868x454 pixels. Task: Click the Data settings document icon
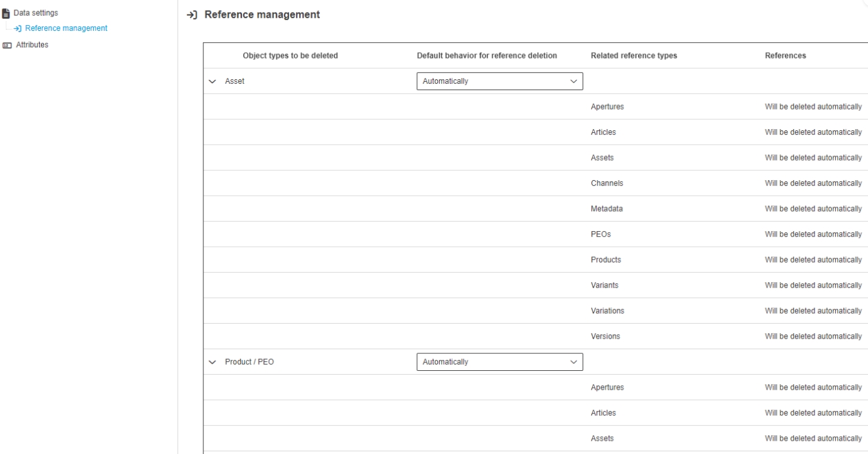6,13
